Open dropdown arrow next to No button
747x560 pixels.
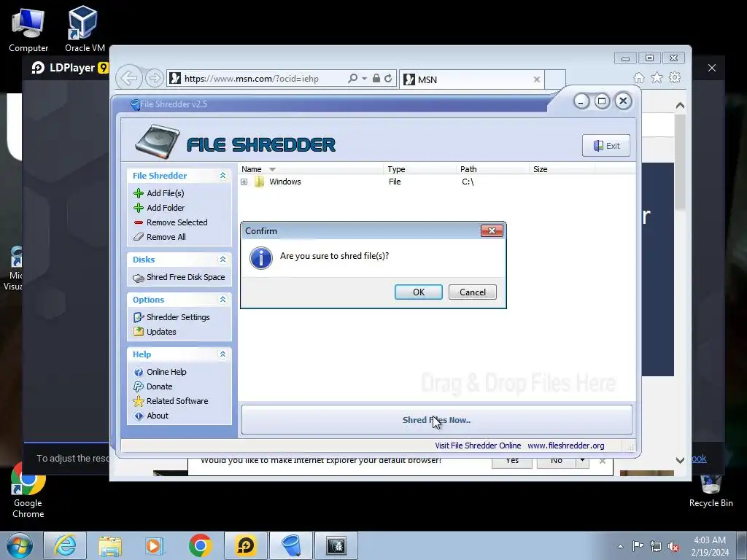pos(582,461)
